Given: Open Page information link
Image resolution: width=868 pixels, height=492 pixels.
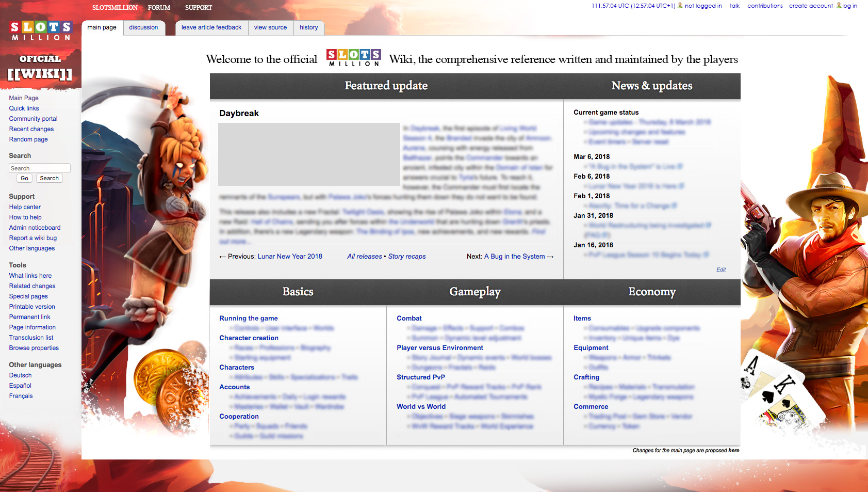Looking at the screenshot, I should tap(32, 327).
